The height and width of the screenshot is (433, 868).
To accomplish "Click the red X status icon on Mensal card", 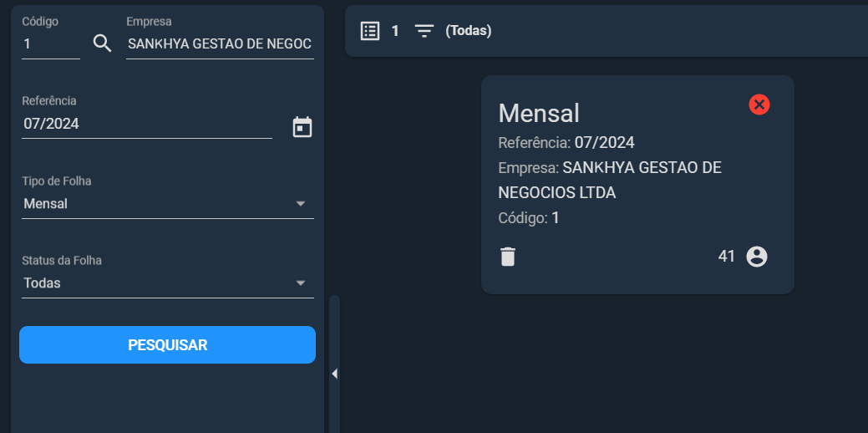I will [759, 104].
